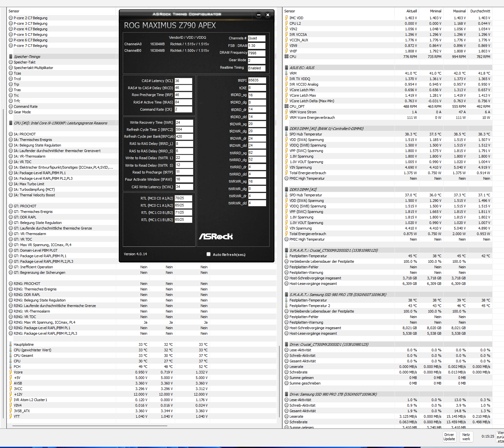Minimize the ASRock Timing Configurator window

tap(259, 15)
